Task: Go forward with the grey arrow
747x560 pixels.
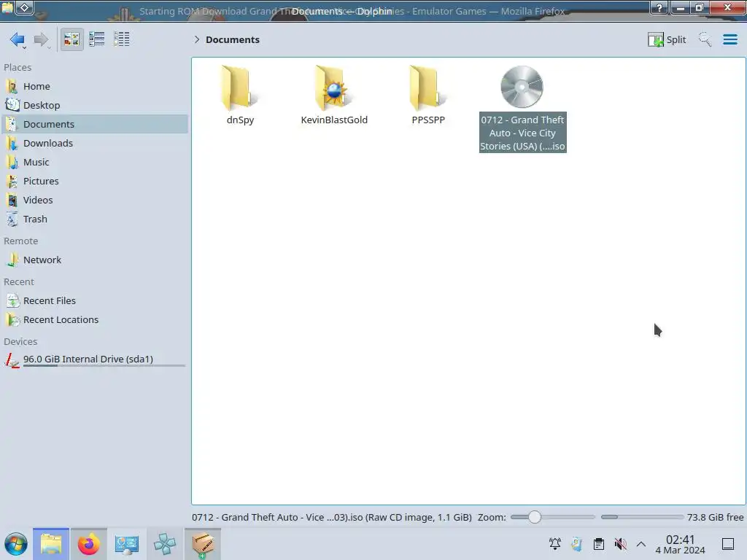Action: (42, 39)
